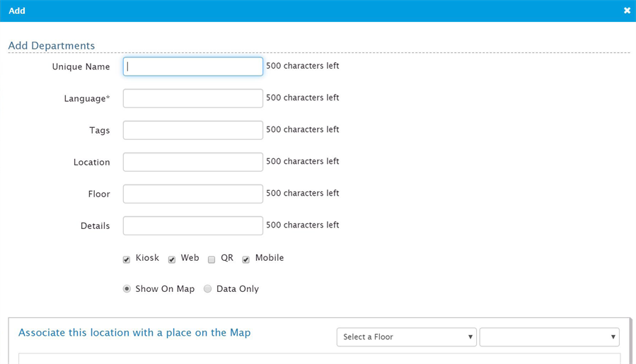636x364 pixels.
Task: Close the Add dialog with X icon
Action: pyautogui.click(x=627, y=11)
